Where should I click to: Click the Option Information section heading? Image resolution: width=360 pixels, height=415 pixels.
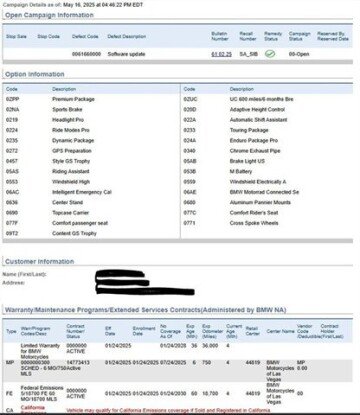pos(35,74)
